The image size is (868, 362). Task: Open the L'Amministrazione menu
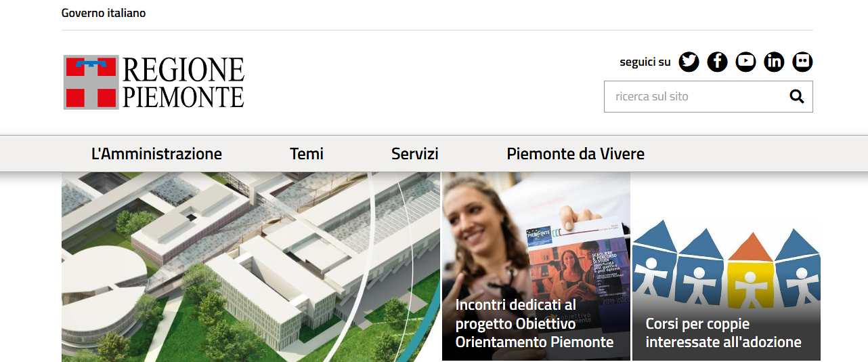[156, 154]
